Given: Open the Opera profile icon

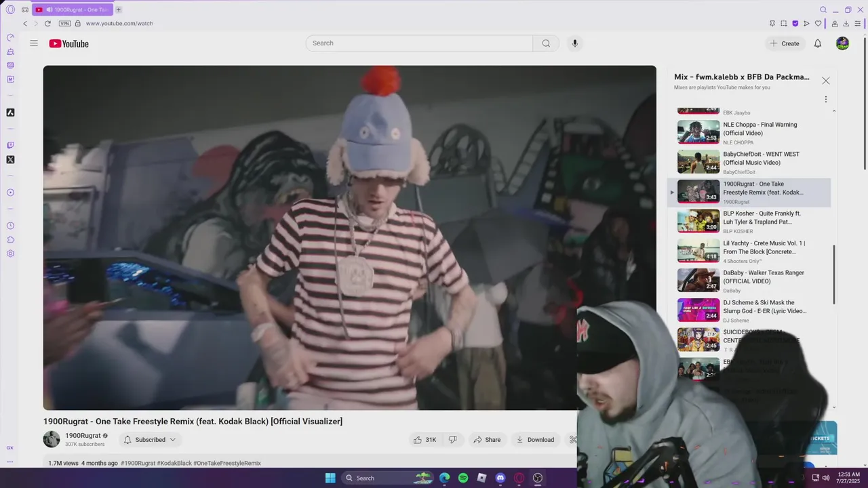Looking at the screenshot, I should (x=834, y=23).
